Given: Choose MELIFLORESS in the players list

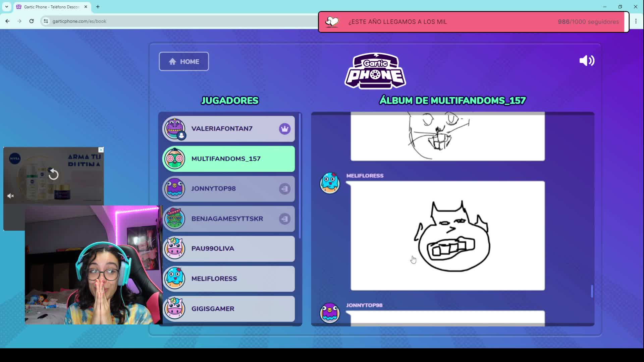Looking at the screenshot, I should tap(228, 279).
